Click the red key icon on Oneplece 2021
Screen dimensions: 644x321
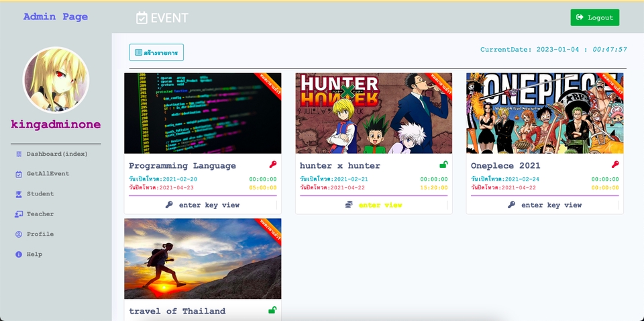615,165
